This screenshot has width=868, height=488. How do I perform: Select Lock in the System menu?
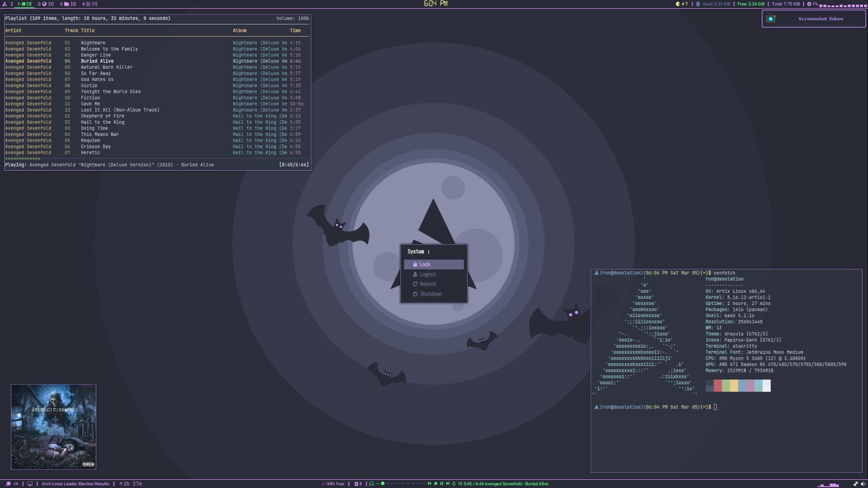(x=434, y=264)
